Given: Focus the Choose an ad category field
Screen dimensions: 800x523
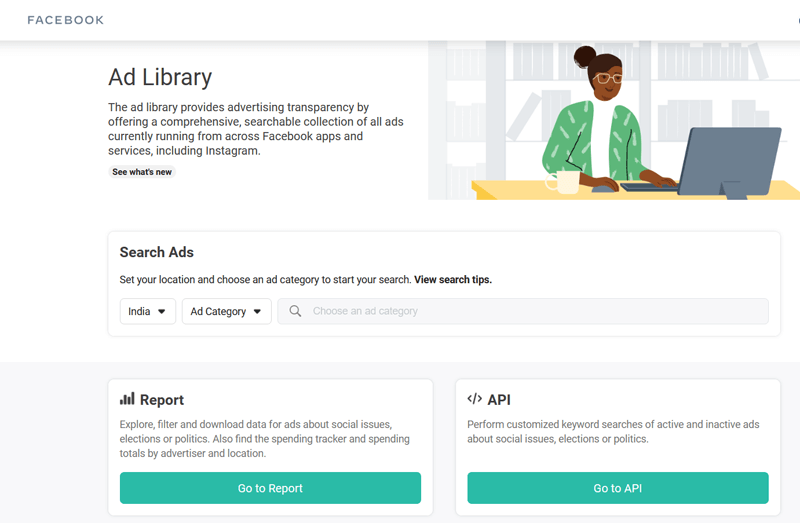Looking at the screenshot, I should click(x=523, y=311).
